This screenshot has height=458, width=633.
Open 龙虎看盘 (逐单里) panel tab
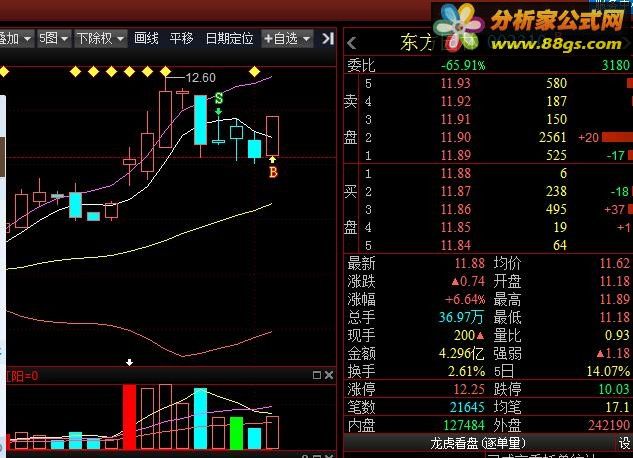point(478,443)
